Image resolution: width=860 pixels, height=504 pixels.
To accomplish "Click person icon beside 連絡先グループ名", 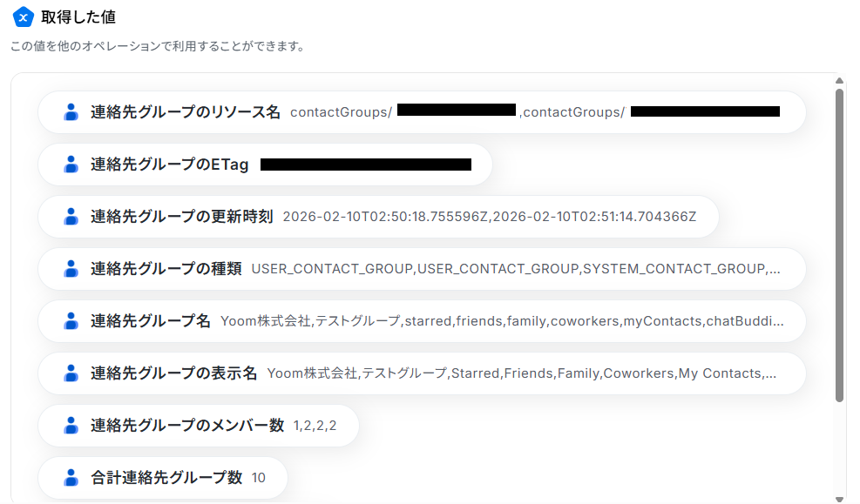I will 71,321.
